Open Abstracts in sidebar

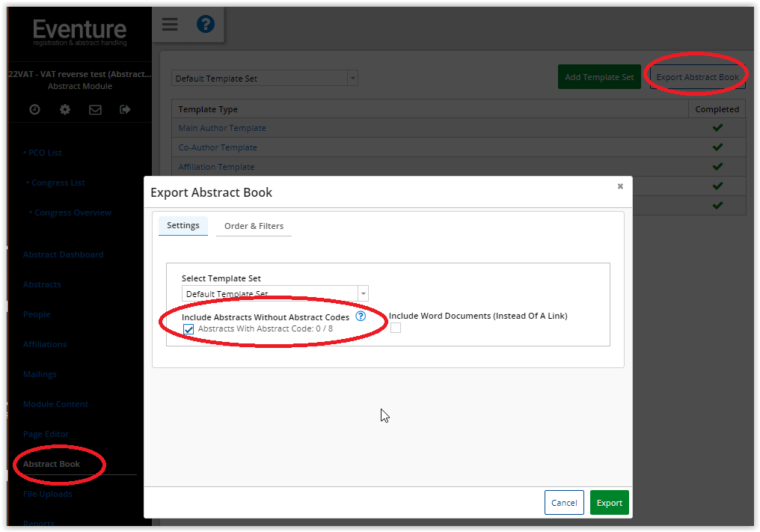coord(42,284)
